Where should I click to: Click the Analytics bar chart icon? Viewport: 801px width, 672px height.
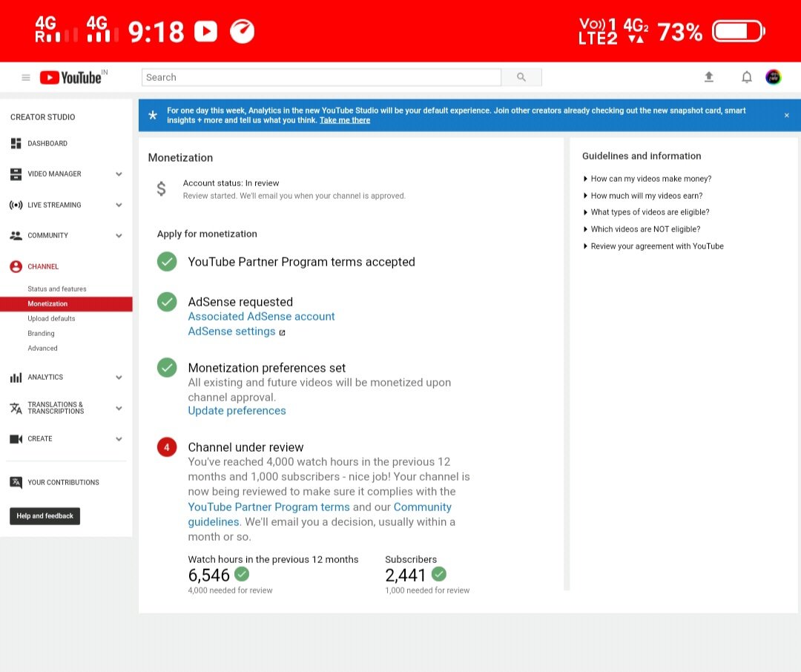click(x=16, y=378)
